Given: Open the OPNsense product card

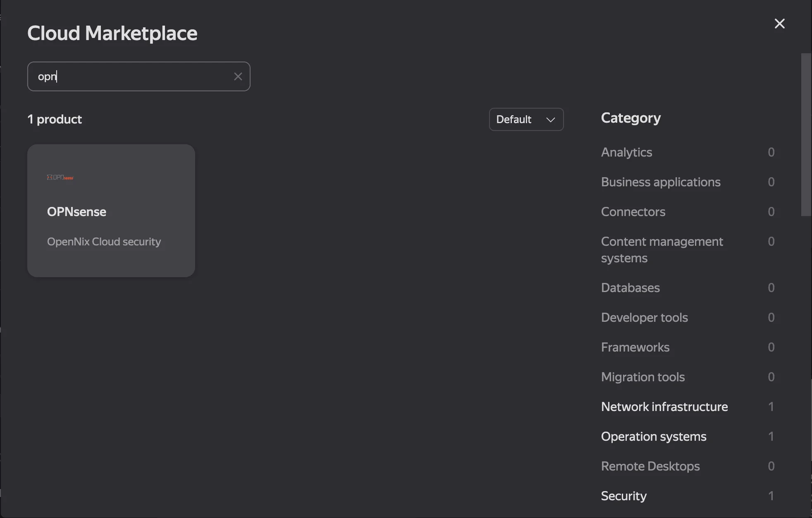Looking at the screenshot, I should 111,210.
